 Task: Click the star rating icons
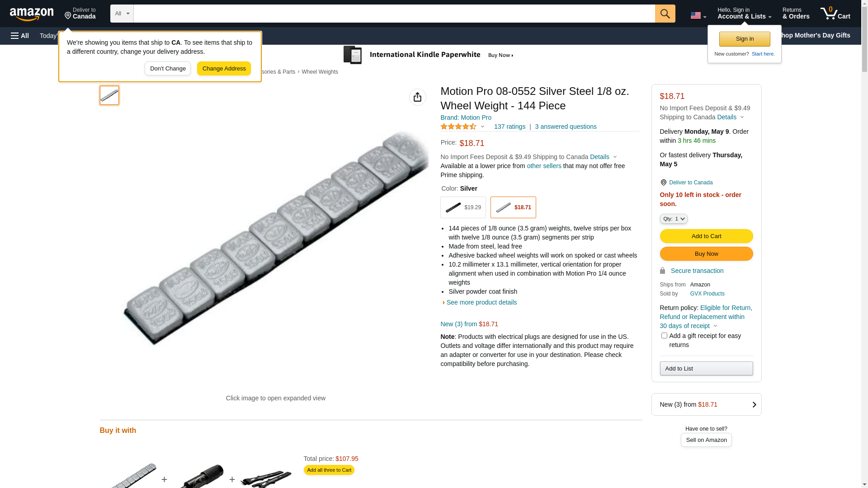pyautogui.click(x=458, y=127)
